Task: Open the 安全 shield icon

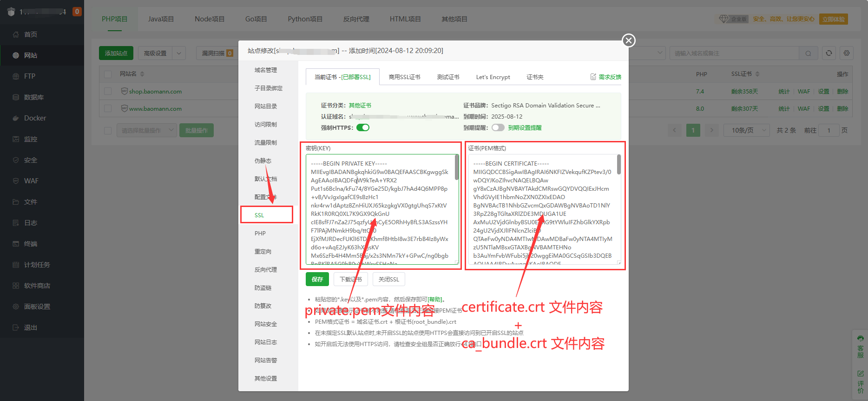Action: (16, 160)
